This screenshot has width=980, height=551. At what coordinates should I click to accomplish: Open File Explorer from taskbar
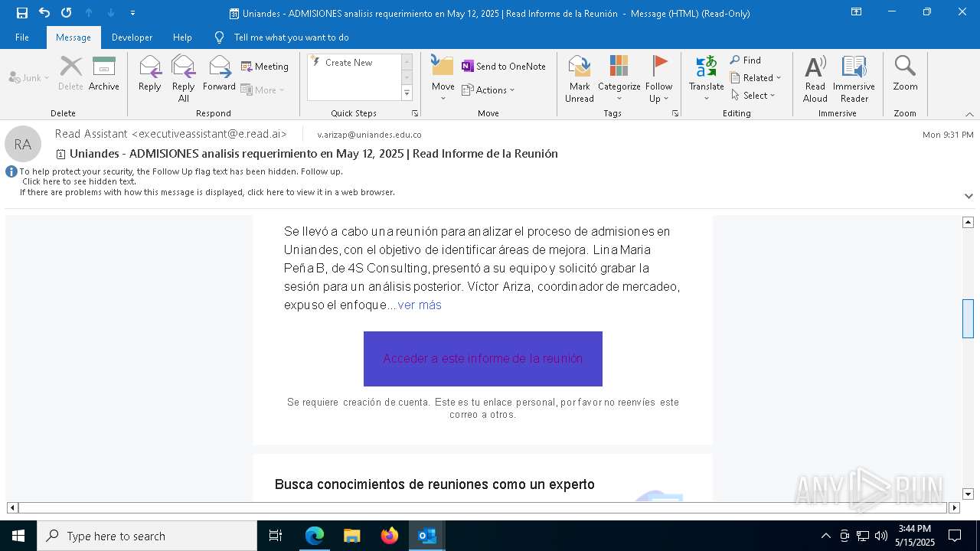pyautogui.click(x=351, y=536)
